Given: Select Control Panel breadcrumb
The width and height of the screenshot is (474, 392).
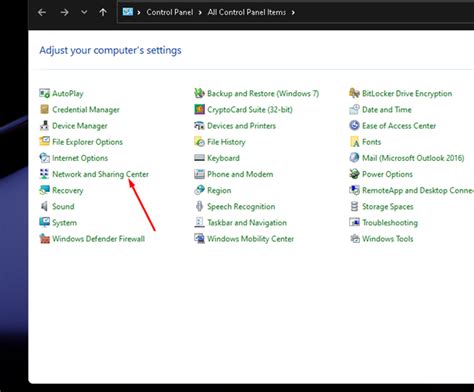Looking at the screenshot, I should pyautogui.click(x=170, y=12).
